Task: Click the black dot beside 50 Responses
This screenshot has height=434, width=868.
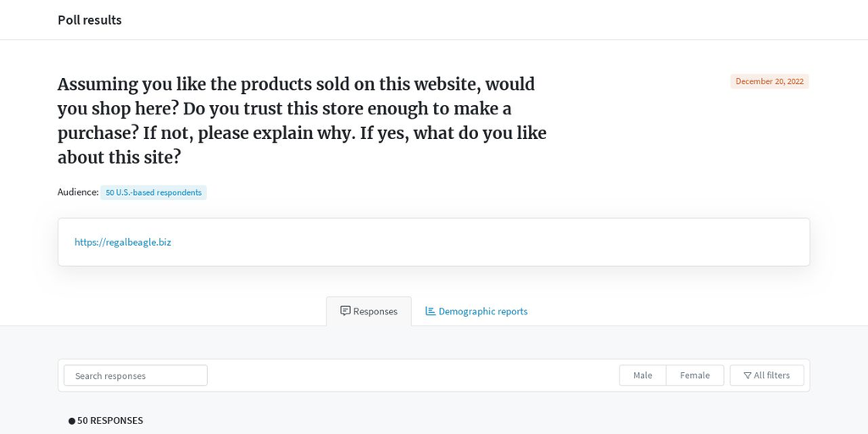Action: [72, 420]
